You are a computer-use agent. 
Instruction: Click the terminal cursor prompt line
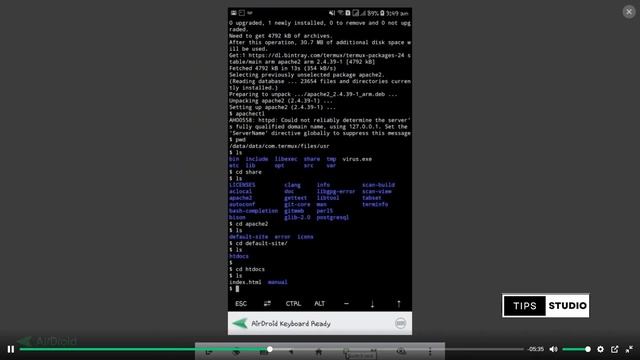pyautogui.click(x=234, y=289)
